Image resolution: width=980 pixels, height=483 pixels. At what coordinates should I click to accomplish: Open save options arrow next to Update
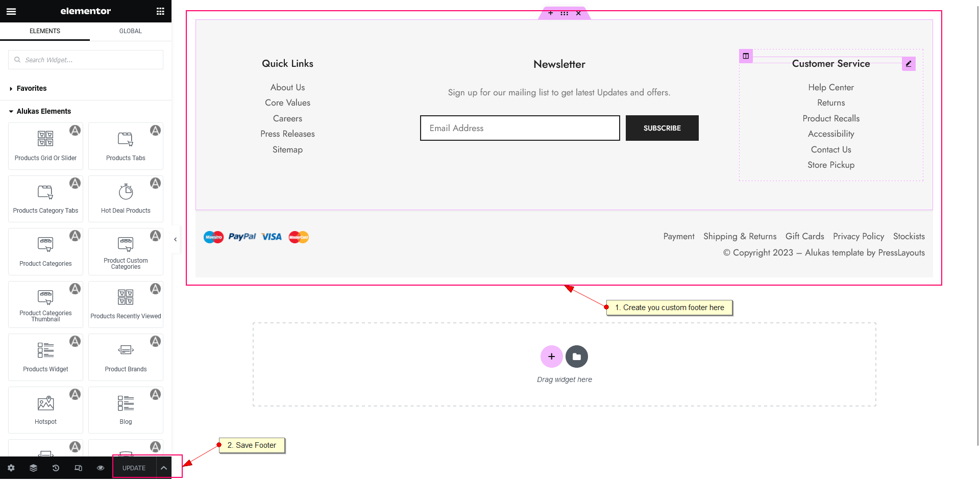point(164,468)
